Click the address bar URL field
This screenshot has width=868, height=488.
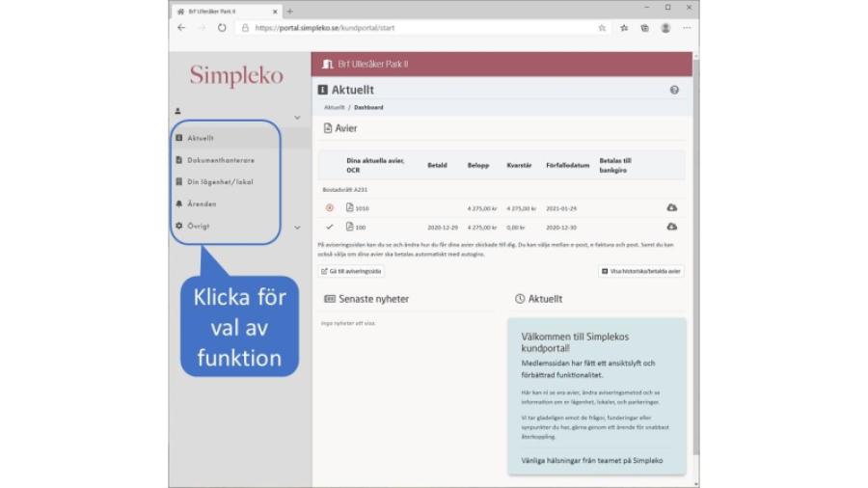420,28
